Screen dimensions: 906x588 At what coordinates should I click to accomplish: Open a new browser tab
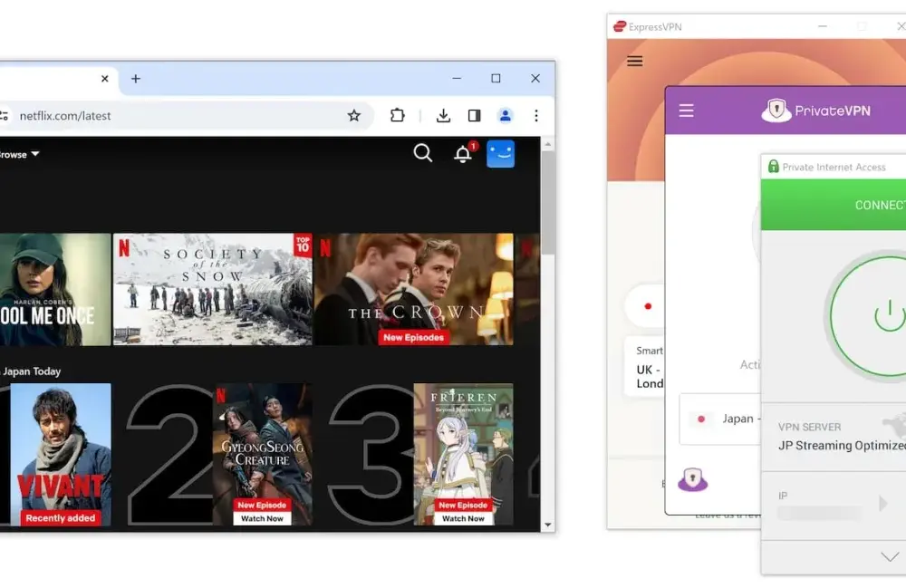136,79
